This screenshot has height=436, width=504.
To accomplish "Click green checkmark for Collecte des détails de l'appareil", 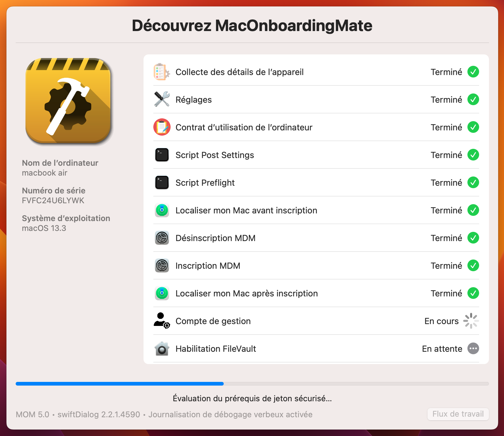I will pos(473,72).
